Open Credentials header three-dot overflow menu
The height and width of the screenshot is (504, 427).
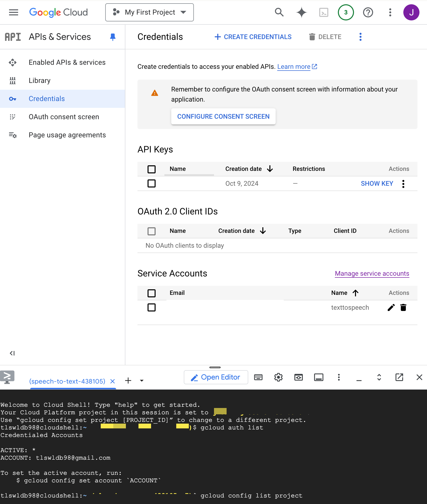[360, 37]
